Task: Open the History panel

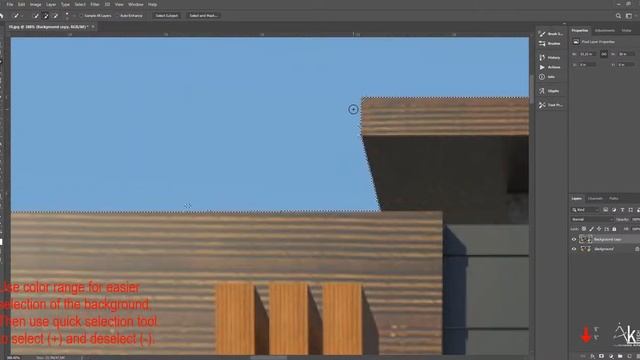Action: (x=549, y=58)
